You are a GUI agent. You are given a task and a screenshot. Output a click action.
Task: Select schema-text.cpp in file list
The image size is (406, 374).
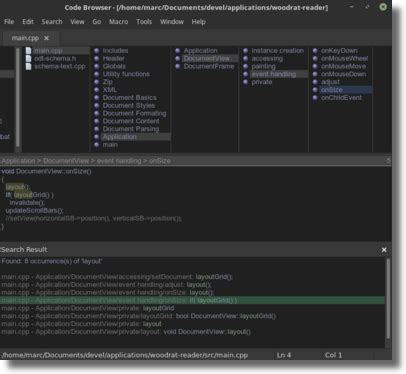coord(60,66)
